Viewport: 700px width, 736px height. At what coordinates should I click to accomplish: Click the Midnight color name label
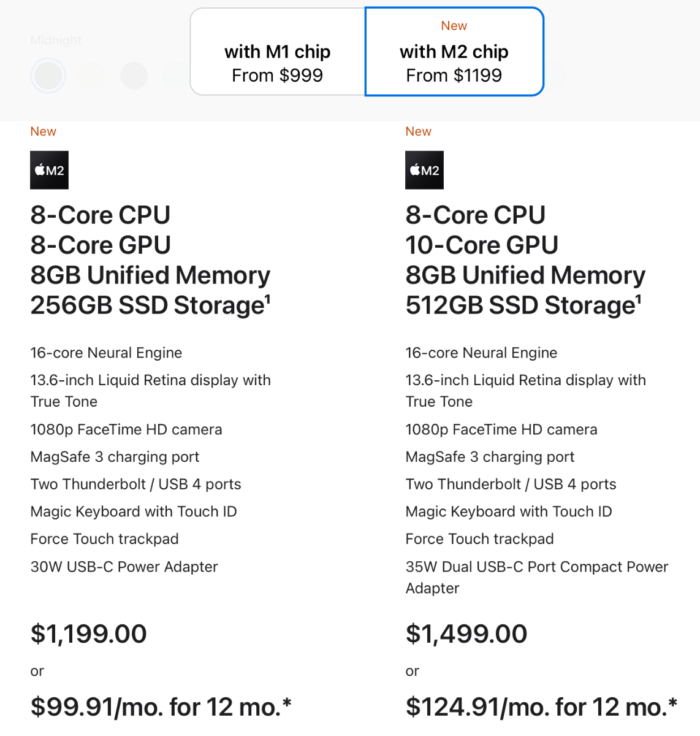(56, 40)
